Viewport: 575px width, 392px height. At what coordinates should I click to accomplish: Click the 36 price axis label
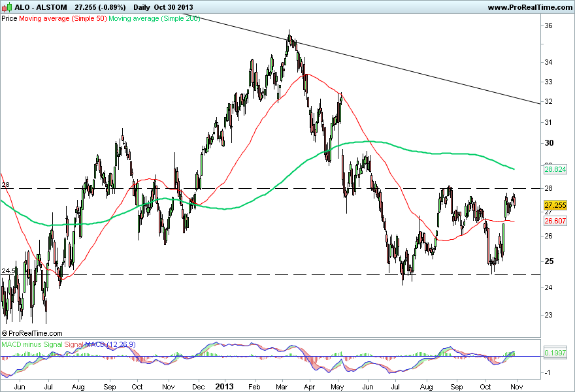coord(549,25)
